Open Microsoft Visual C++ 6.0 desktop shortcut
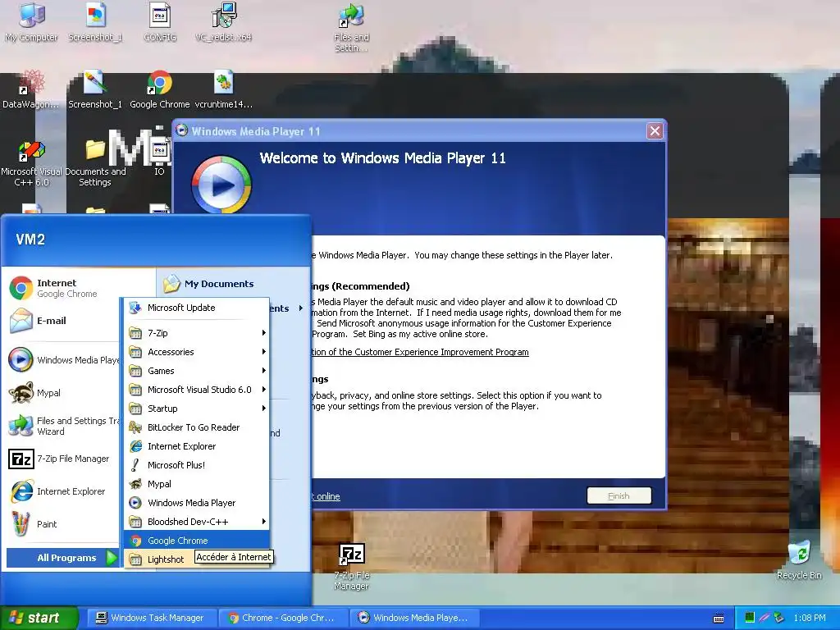The height and width of the screenshot is (630, 840). [31, 163]
